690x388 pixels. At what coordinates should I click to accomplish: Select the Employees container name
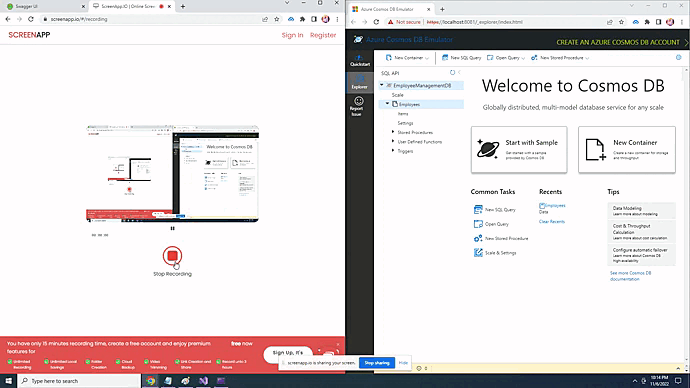(x=409, y=104)
